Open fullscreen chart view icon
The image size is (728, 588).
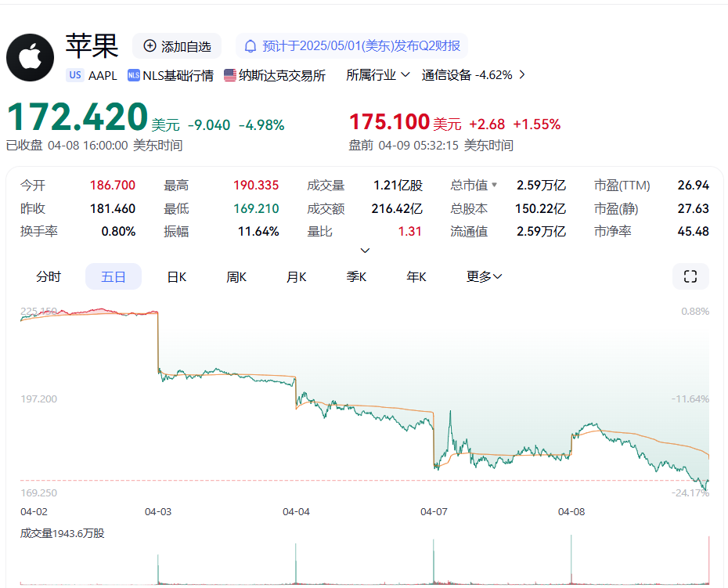(690, 276)
